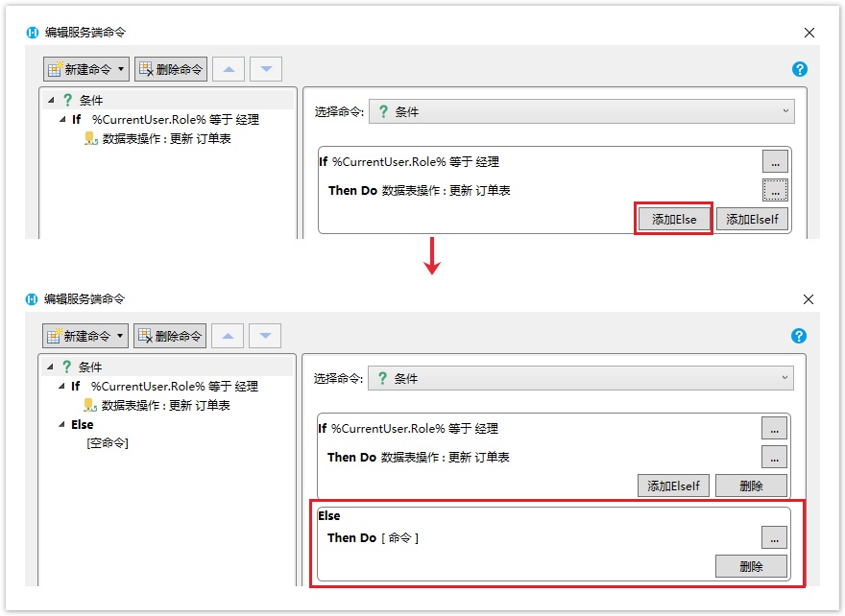Screen dimensions: 845x616
Task: Click the move-down arrow in the lower dialog
Action: tap(265, 336)
